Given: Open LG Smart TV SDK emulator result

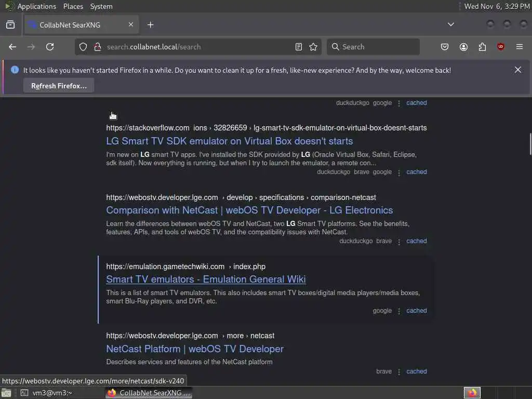Looking at the screenshot, I should click(x=229, y=141).
